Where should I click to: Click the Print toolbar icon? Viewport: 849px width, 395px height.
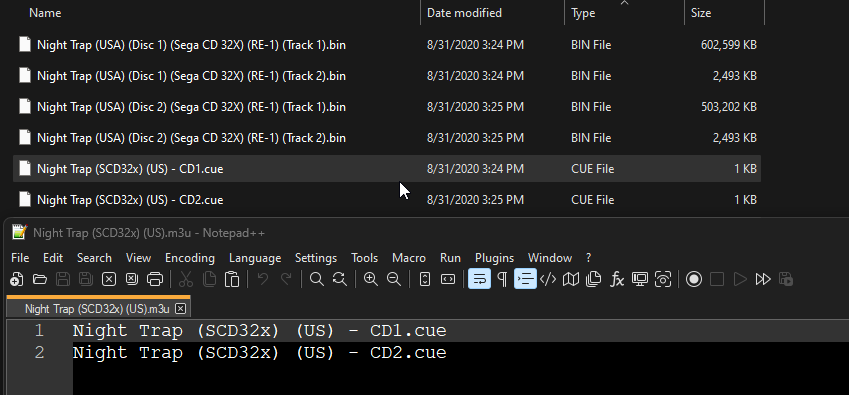(155, 279)
